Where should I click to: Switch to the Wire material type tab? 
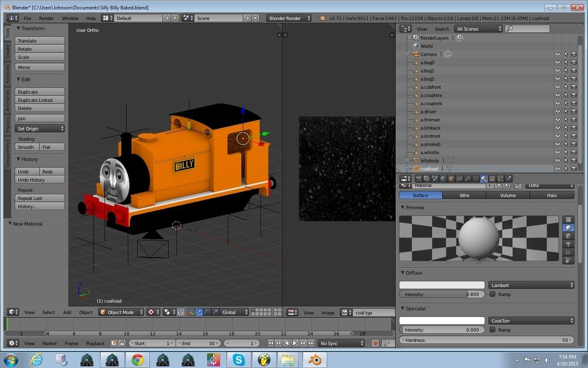click(464, 195)
